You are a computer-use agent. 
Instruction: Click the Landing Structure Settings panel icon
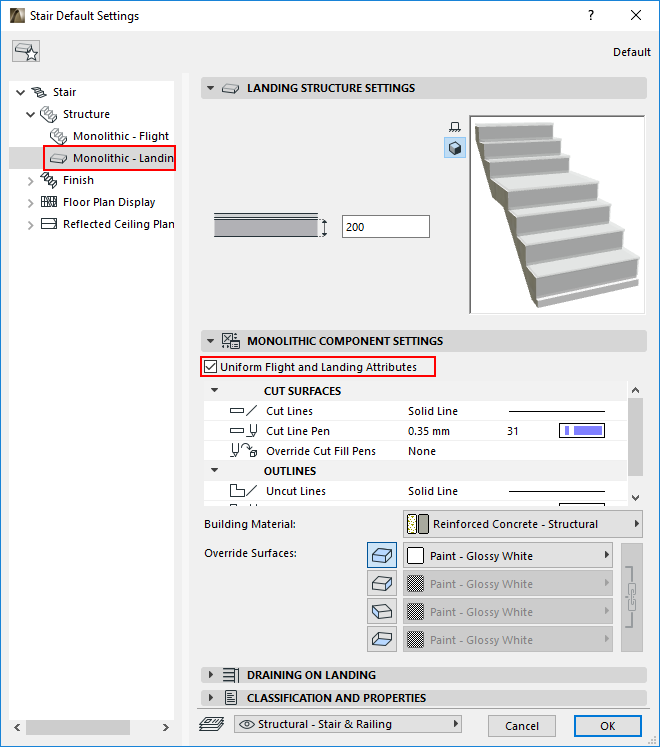(x=230, y=89)
